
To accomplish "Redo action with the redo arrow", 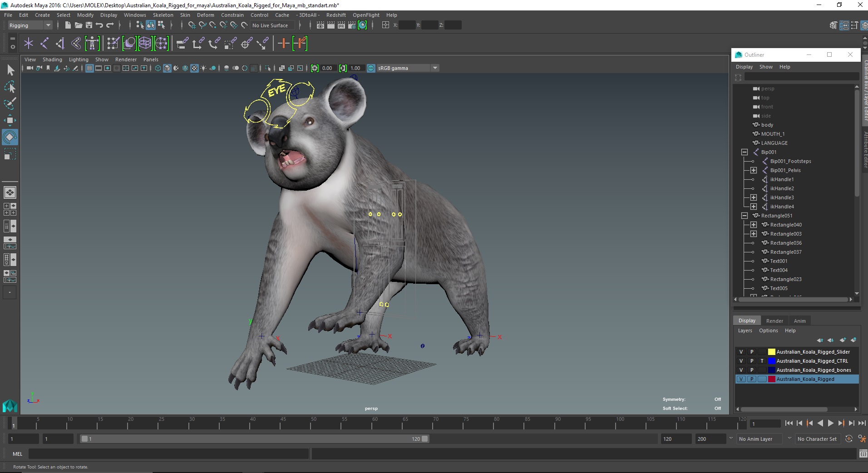I will (x=110, y=25).
